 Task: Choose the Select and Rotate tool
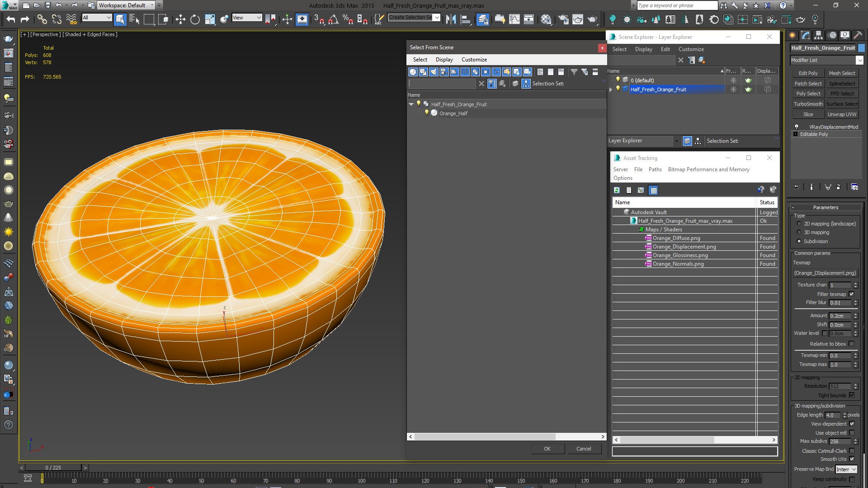click(195, 19)
